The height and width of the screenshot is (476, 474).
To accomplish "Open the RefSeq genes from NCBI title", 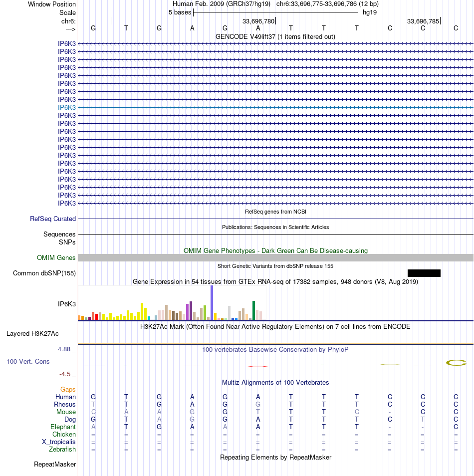I will [275, 212].
